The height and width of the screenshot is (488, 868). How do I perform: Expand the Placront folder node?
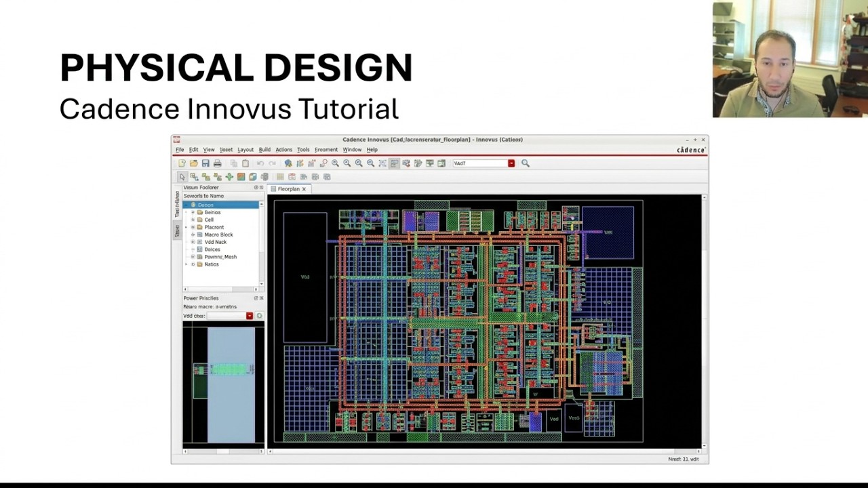[193, 227]
